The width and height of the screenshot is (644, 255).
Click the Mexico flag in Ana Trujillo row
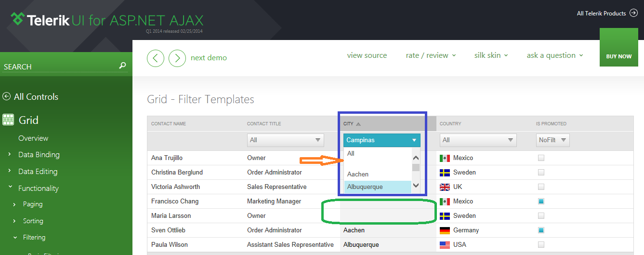click(445, 158)
